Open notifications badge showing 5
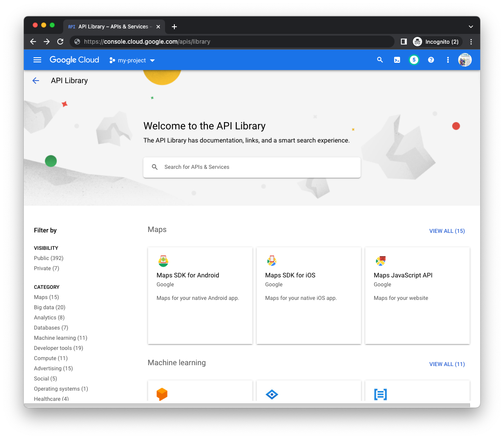The height and width of the screenshot is (439, 504). [414, 60]
